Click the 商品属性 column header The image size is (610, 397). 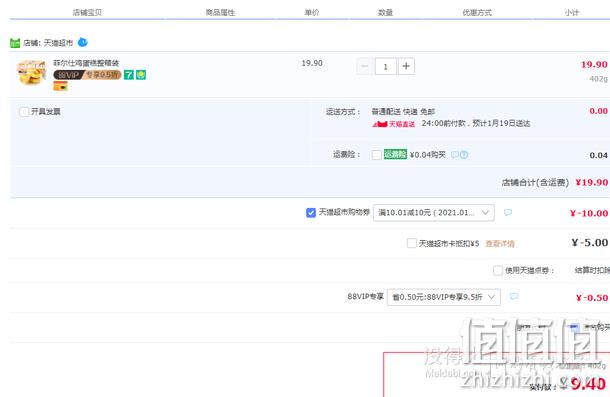click(220, 12)
